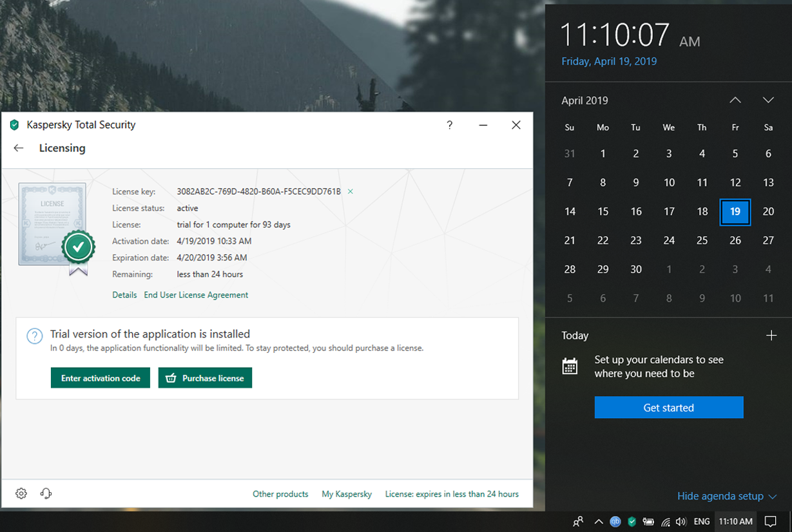Image resolution: width=792 pixels, height=532 pixels.
Task: Go to next month with down chevron
Action: click(768, 100)
